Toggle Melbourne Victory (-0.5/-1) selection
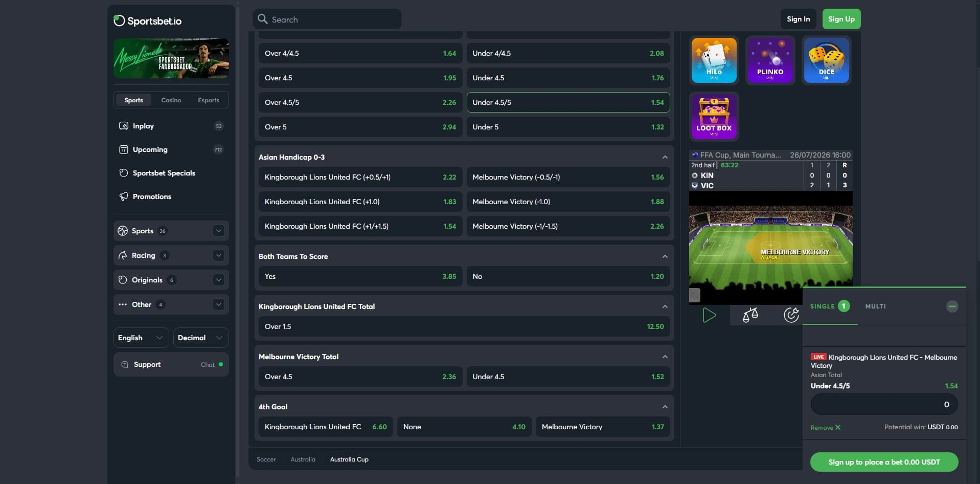The height and width of the screenshot is (484, 980). point(568,177)
